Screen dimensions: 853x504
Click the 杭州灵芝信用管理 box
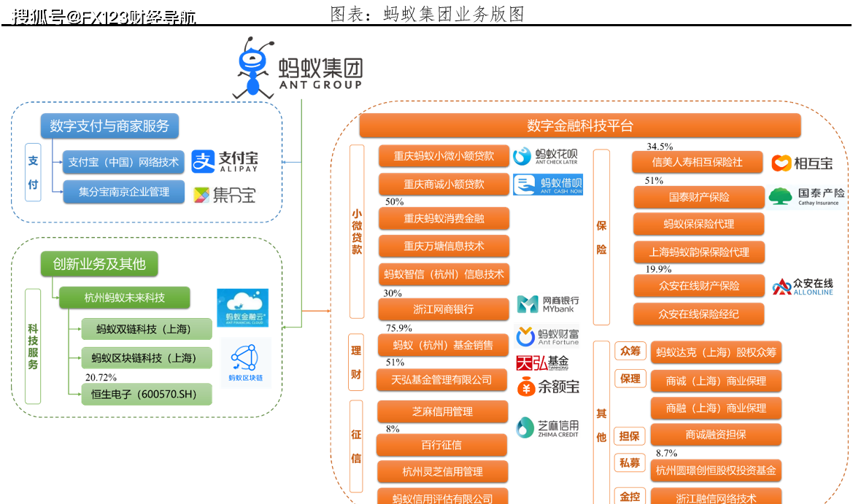click(x=443, y=471)
